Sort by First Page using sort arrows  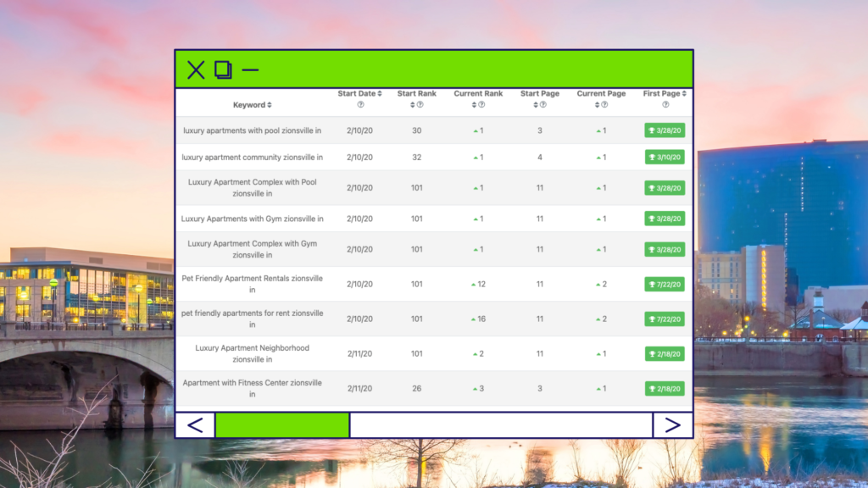[x=684, y=94]
